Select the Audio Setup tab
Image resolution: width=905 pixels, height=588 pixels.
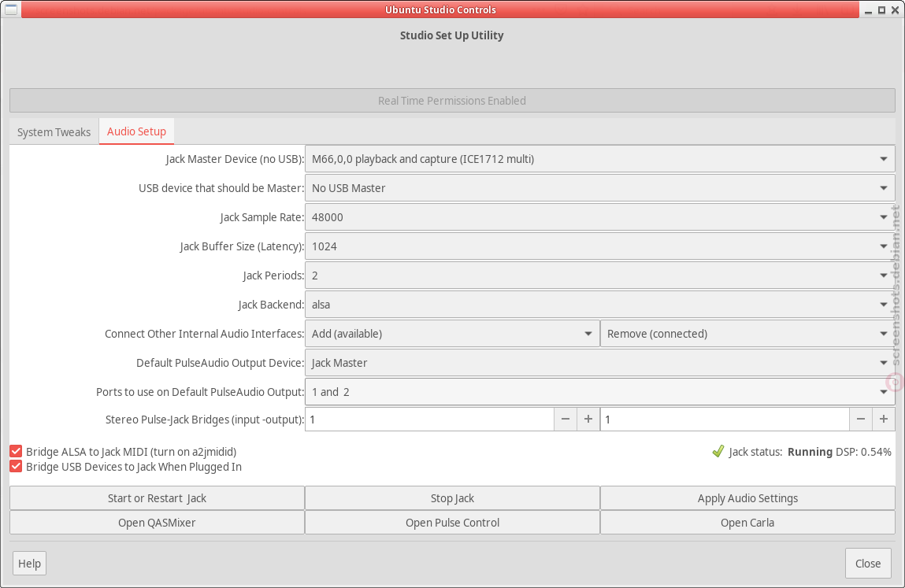point(137,131)
